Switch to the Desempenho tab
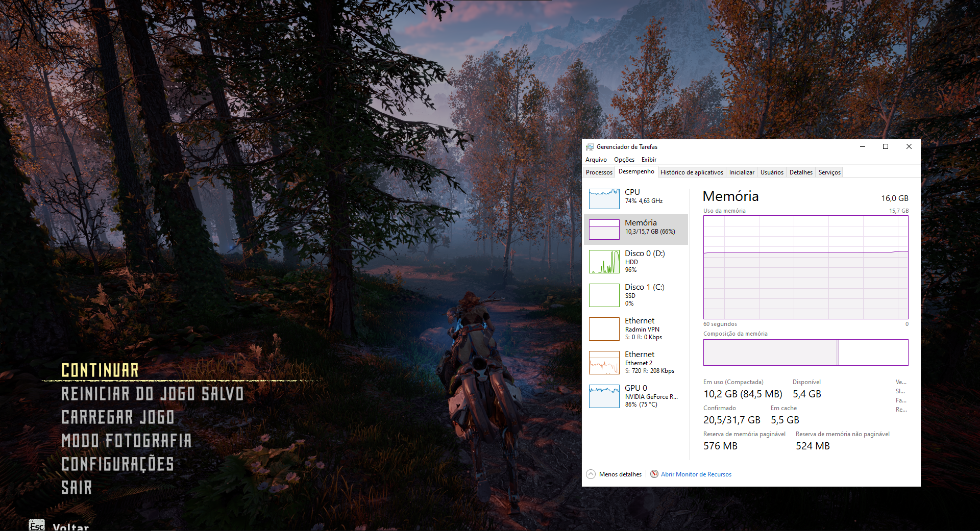980x531 pixels. coord(636,172)
